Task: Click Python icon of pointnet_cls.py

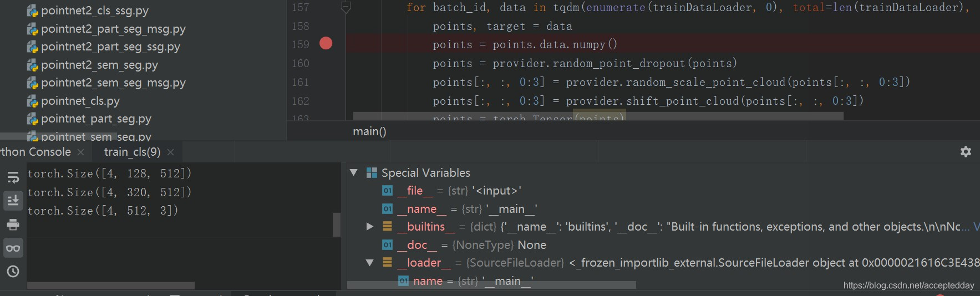Action: point(32,101)
